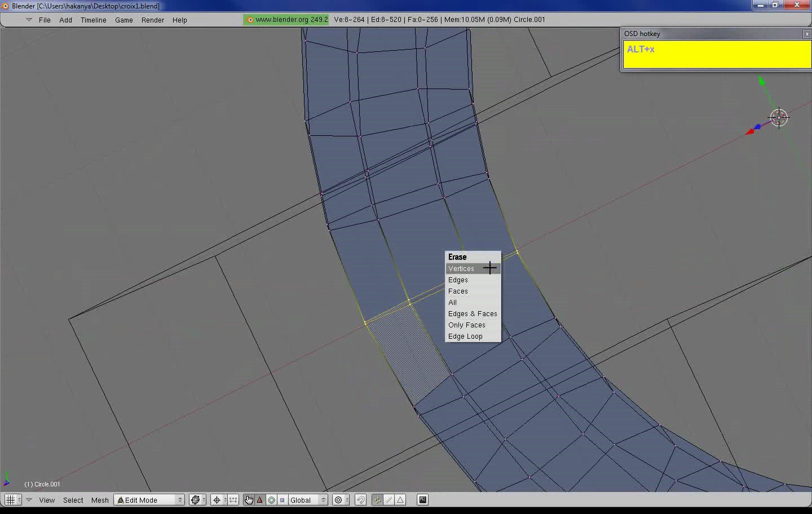Open the Mesh menu in 3D header
The width and height of the screenshot is (812, 514).
coord(100,500)
